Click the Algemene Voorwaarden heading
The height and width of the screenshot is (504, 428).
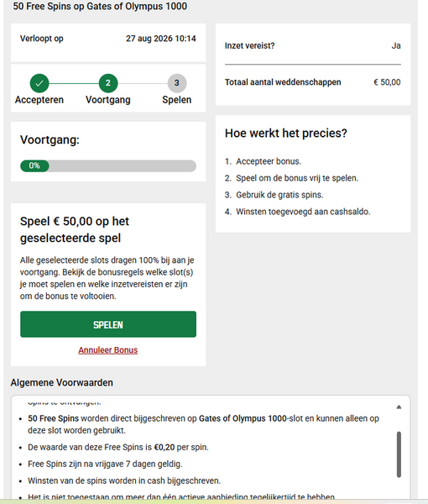61,382
